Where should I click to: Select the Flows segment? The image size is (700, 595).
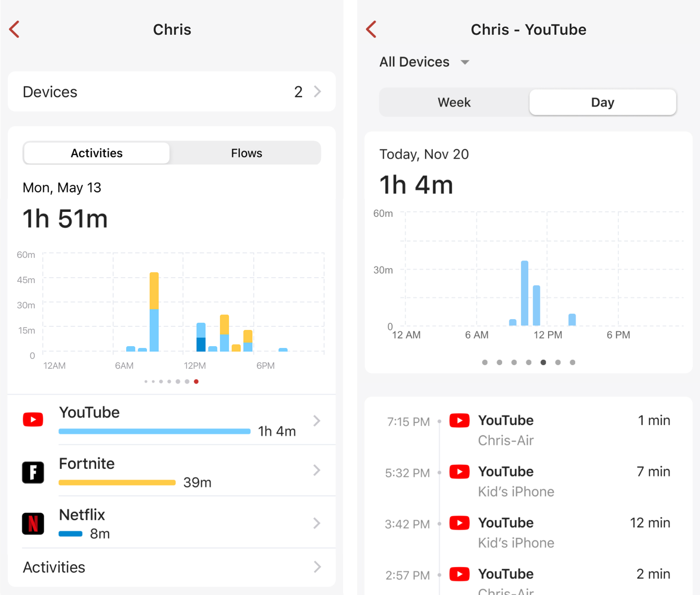pyautogui.click(x=246, y=153)
